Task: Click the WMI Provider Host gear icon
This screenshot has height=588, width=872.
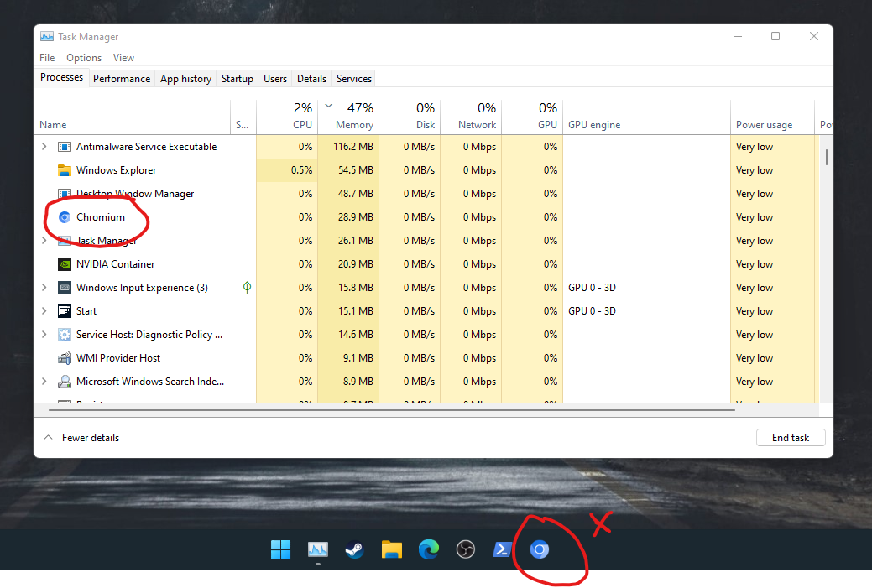Action: (x=65, y=358)
